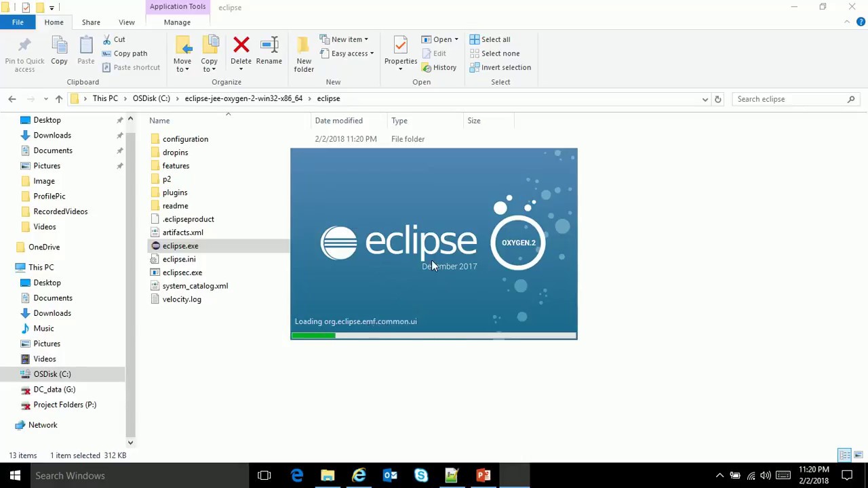This screenshot has height=488, width=868.
Task: Select the .eclipseproduct file
Action: 188,219
